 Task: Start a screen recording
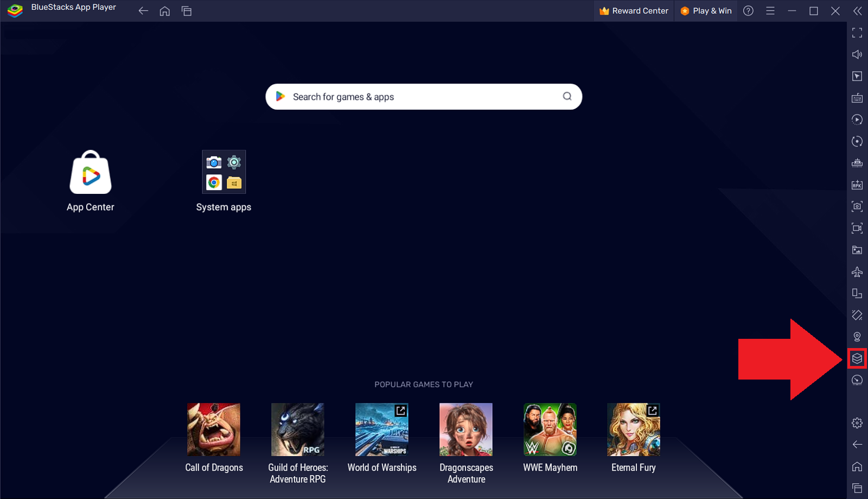pyautogui.click(x=857, y=228)
